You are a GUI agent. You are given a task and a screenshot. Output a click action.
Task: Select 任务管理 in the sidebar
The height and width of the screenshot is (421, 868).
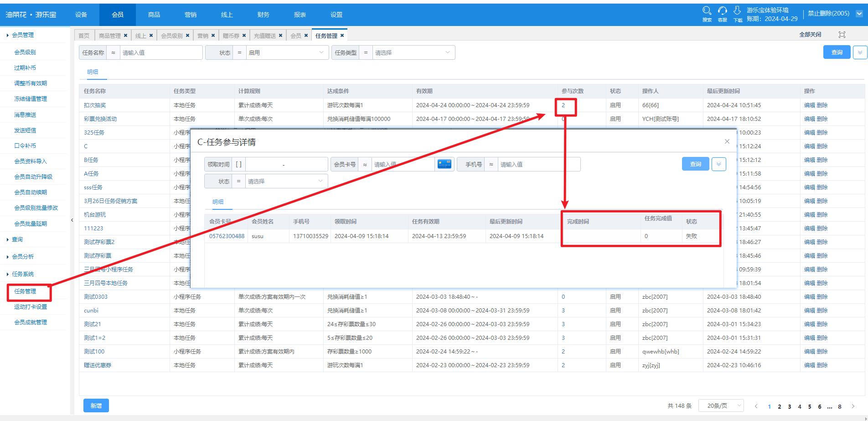tap(25, 291)
